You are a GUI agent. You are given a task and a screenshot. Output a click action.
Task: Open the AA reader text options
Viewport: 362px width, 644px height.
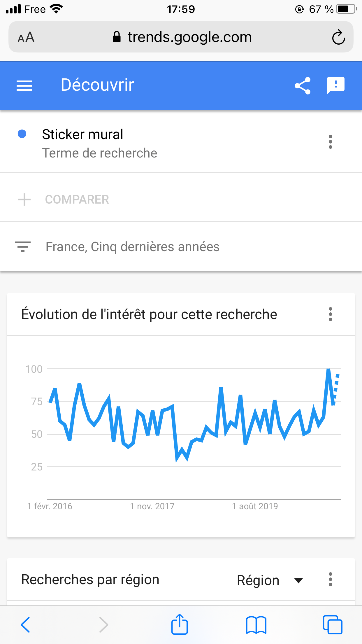click(26, 37)
